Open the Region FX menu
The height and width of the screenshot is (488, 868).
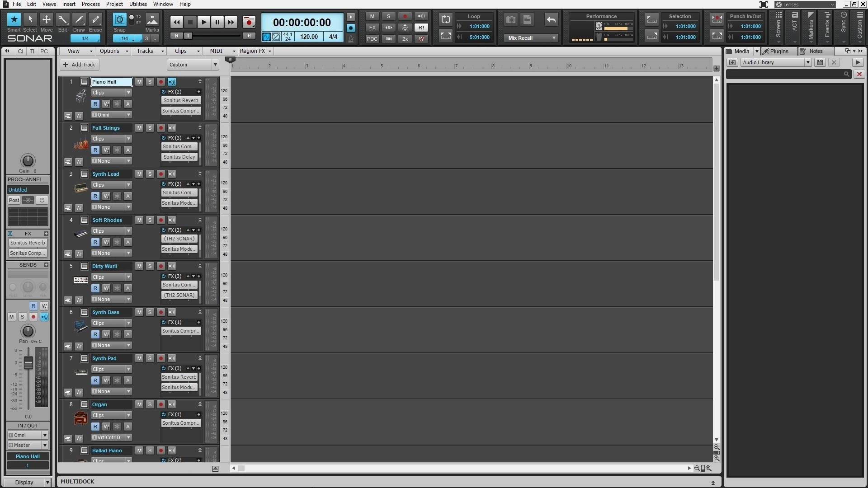[255, 51]
